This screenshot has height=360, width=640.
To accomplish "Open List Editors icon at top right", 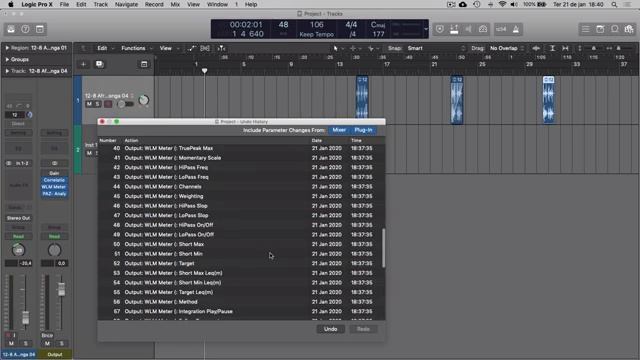I will click(586, 29).
